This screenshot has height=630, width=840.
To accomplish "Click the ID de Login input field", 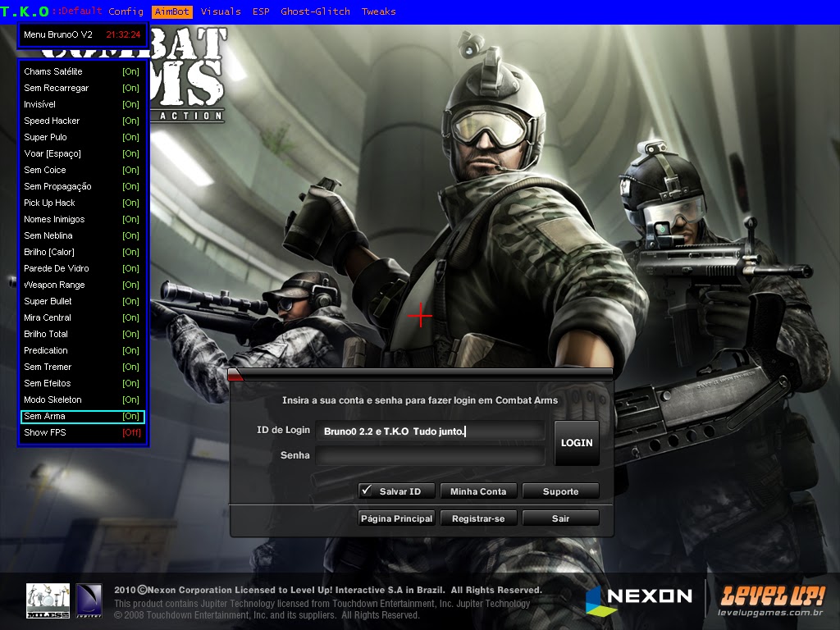I will click(430, 431).
